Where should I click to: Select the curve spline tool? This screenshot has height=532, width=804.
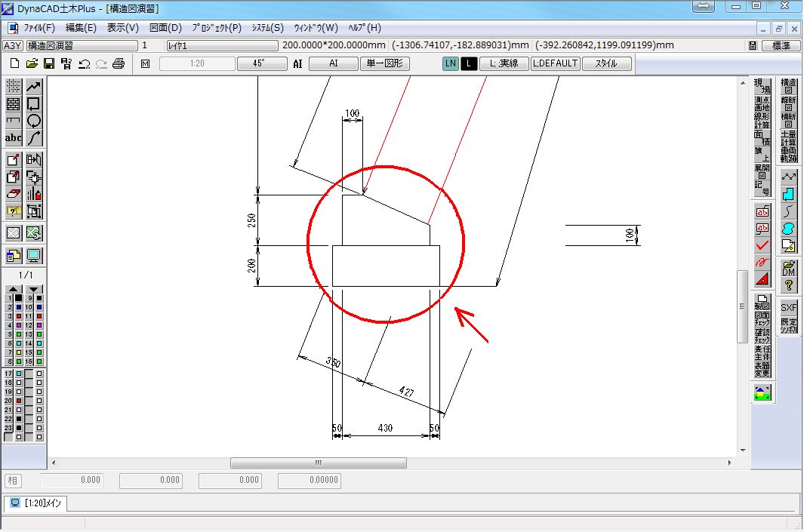coord(34,138)
